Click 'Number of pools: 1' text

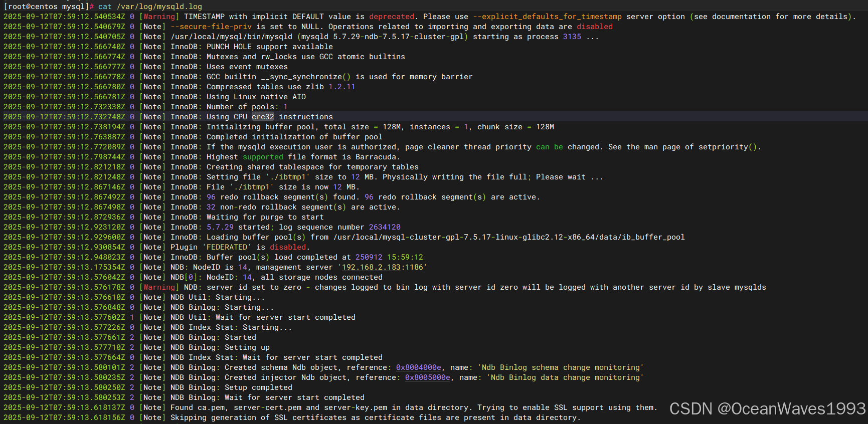247,107
